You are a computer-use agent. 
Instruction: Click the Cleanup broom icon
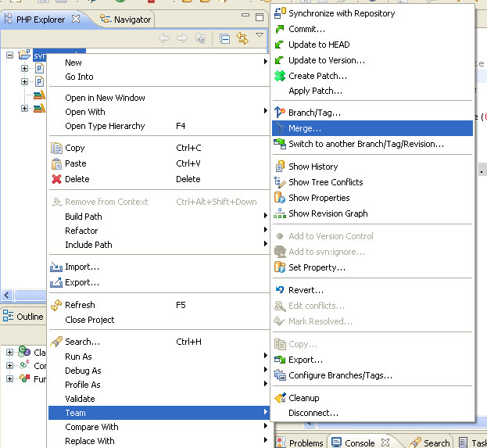[281, 398]
